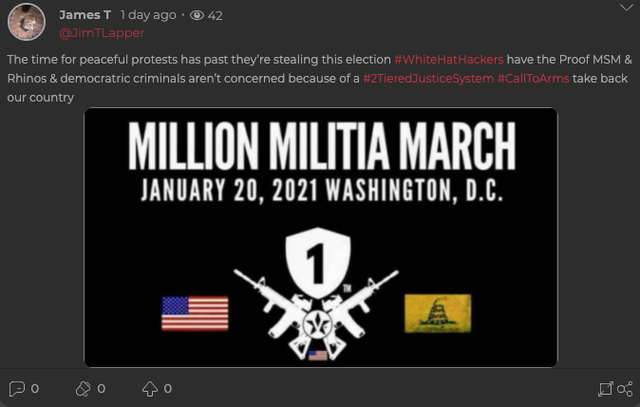This screenshot has width=640, height=407.
Task: Upvote the post with arrow icon
Action: pyautogui.click(x=150, y=388)
